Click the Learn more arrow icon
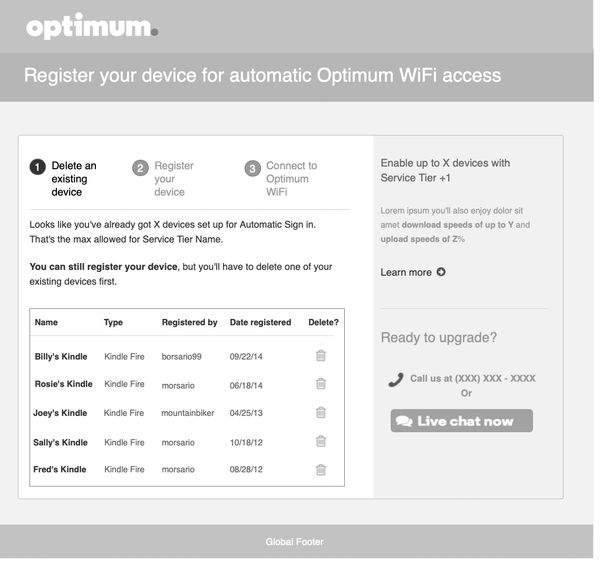Image resolution: width=600 pixels, height=563 pixels. [441, 272]
